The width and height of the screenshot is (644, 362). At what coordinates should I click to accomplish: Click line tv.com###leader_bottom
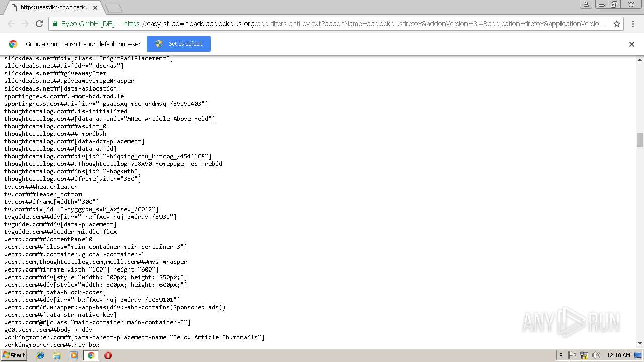click(x=43, y=194)
